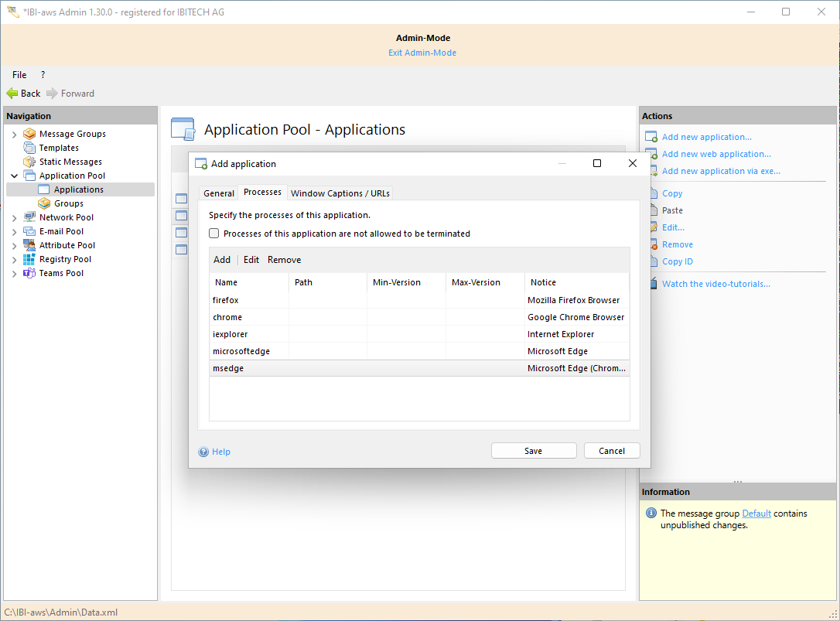Image resolution: width=840 pixels, height=621 pixels.
Task: Select the chrome process row
Action: (x=227, y=317)
